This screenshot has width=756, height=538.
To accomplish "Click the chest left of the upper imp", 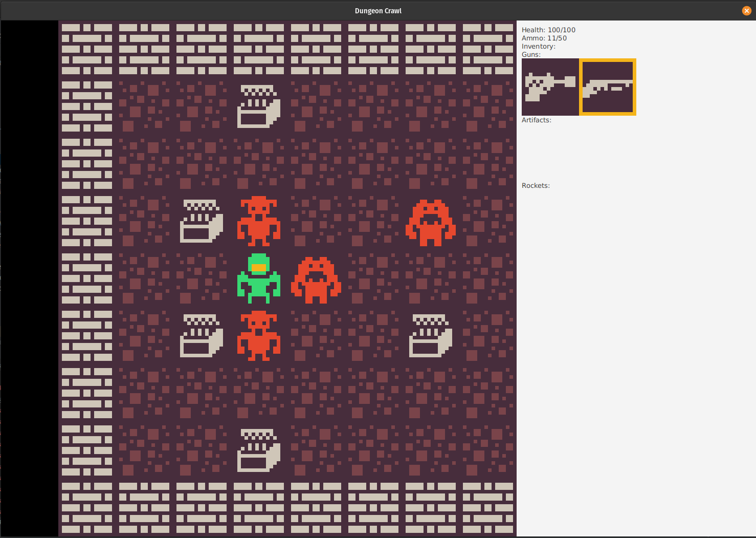I will (x=202, y=221).
